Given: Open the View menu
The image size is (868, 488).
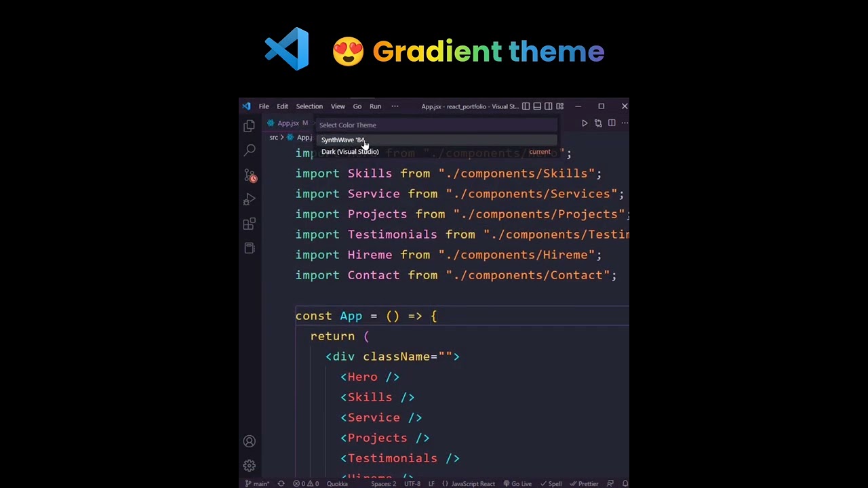Looking at the screenshot, I should (x=338, y=106).
